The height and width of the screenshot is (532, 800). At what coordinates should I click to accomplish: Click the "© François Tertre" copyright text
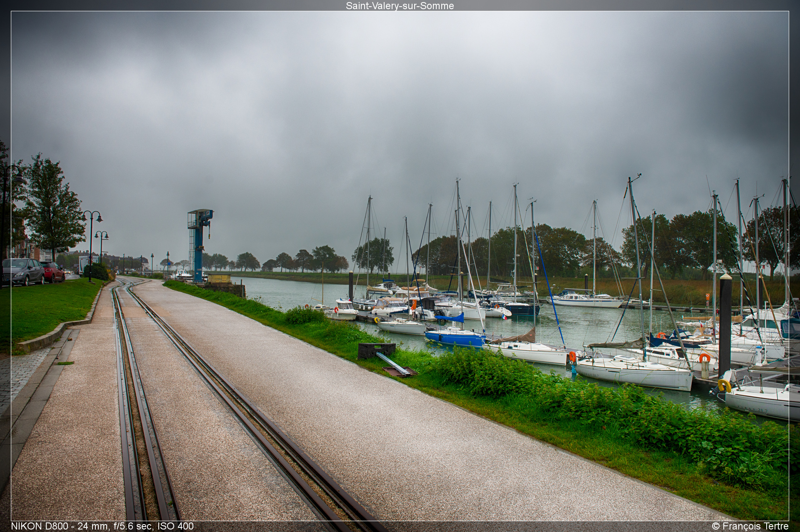[x=750, y=526]
